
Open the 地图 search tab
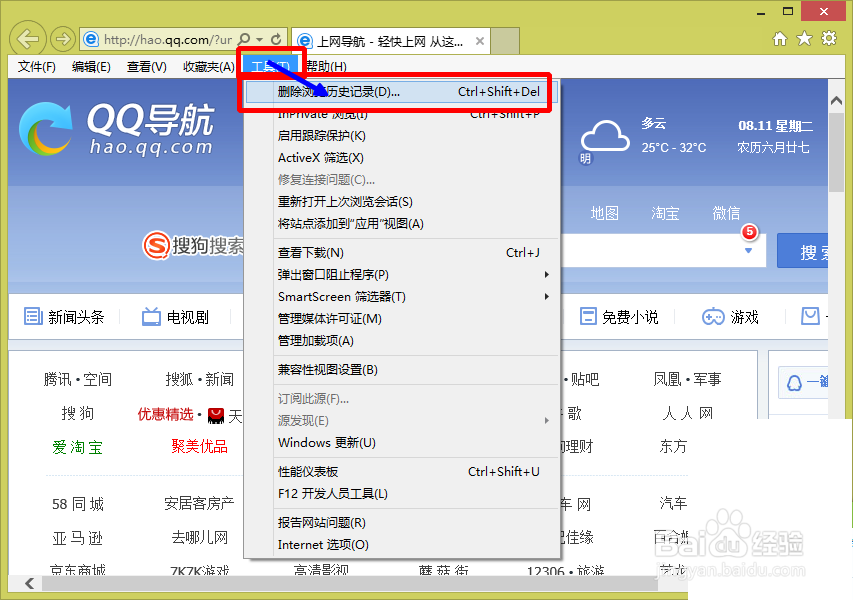[604, 213]
